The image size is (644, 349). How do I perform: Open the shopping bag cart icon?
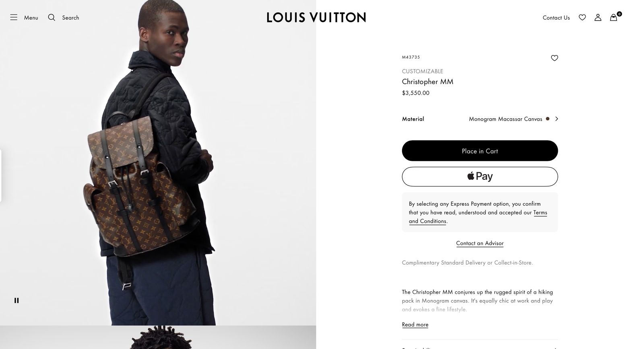pos(613,17)
